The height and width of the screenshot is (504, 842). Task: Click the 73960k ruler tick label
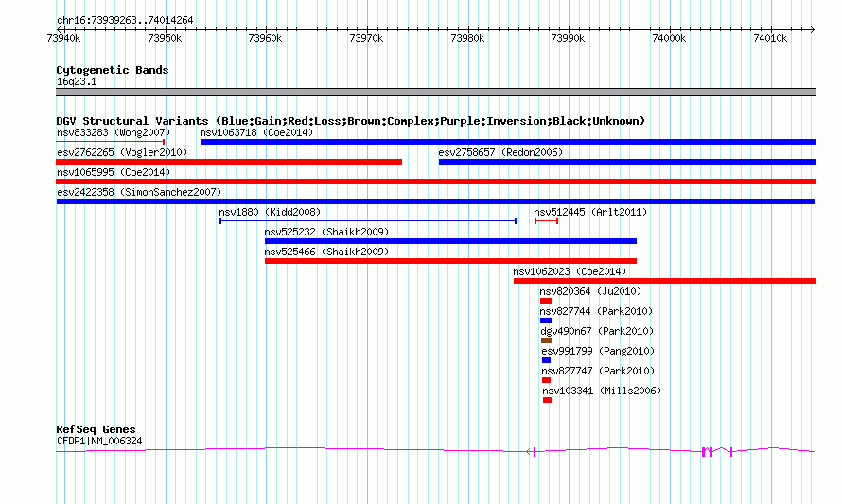pyautogui.click(x=265, y=38)
